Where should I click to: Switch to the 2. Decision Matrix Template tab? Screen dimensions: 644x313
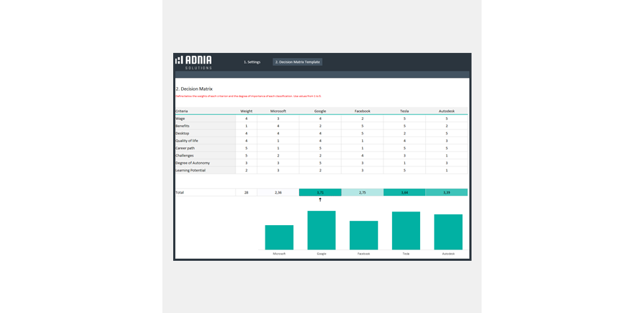298,62
